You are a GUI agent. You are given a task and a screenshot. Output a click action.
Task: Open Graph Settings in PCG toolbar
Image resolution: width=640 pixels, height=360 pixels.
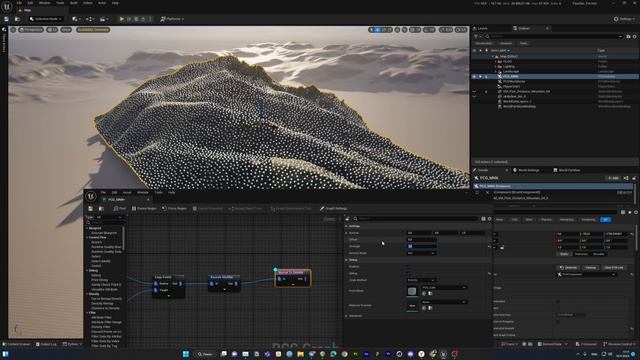(x=333, y=209)
